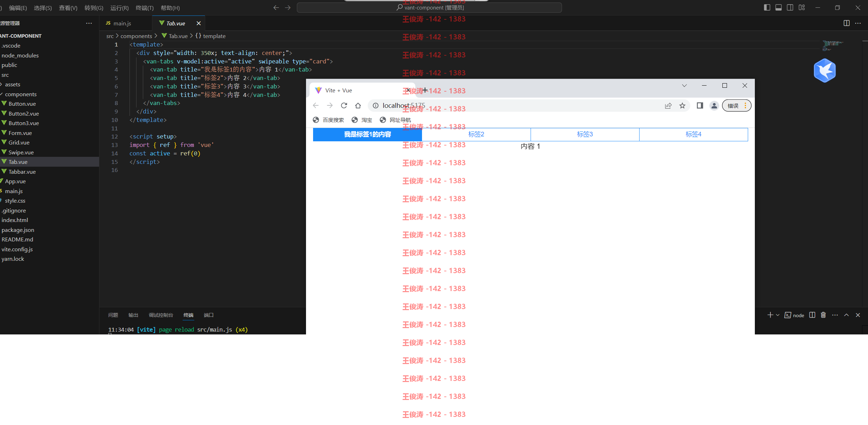Open the 帮助(H) menu

pyautogui.click(x=170, y=8)
